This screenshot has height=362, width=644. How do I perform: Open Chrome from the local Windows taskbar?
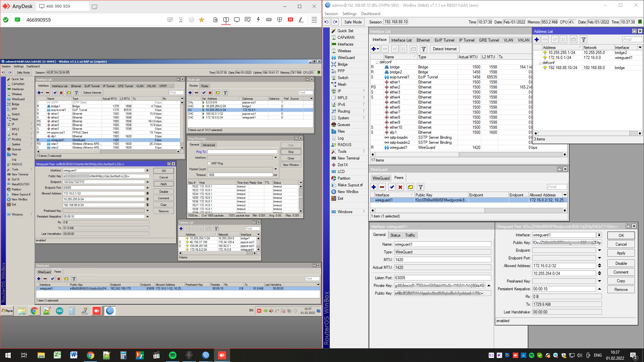point(91,355)
